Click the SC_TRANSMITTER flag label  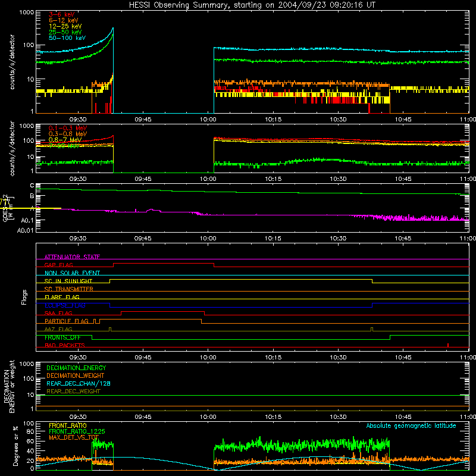pos(69,289)
